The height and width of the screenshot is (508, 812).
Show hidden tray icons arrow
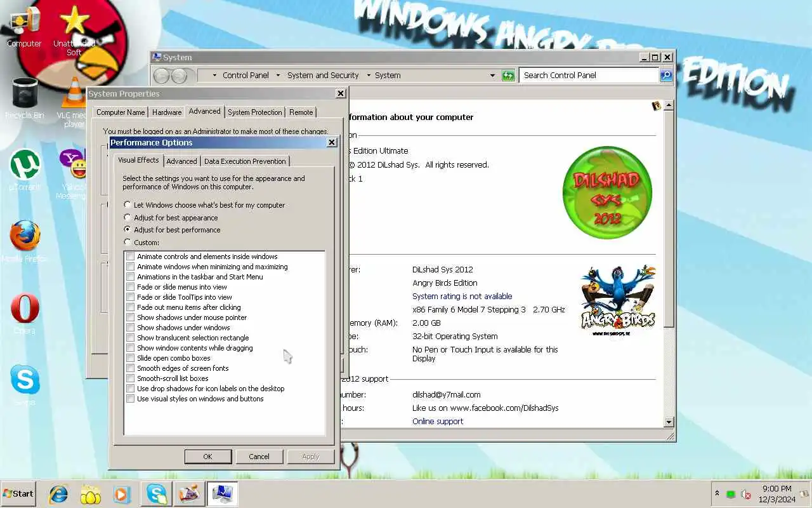coord(717,493)
